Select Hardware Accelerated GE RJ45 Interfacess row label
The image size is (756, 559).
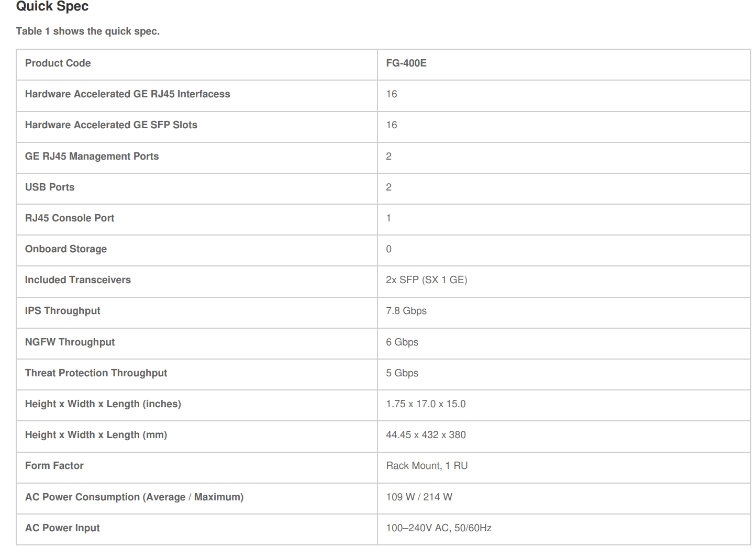[x=127, y=94]
